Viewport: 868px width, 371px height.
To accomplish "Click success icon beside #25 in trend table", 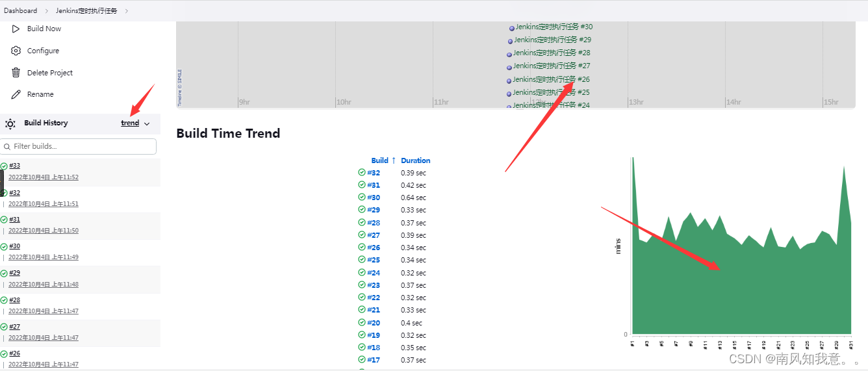I will click(362, 259).
